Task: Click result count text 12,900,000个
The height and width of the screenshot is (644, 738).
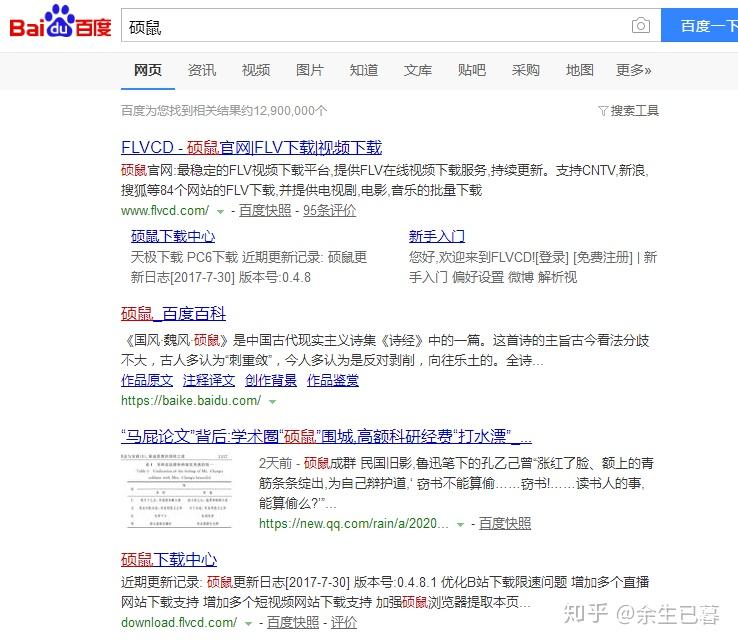Action: 290,111
